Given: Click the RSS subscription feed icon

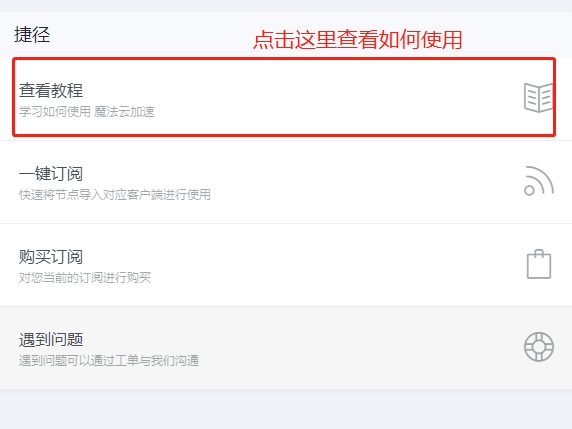Looking at the screenshot, I should (x=539, y=181).
